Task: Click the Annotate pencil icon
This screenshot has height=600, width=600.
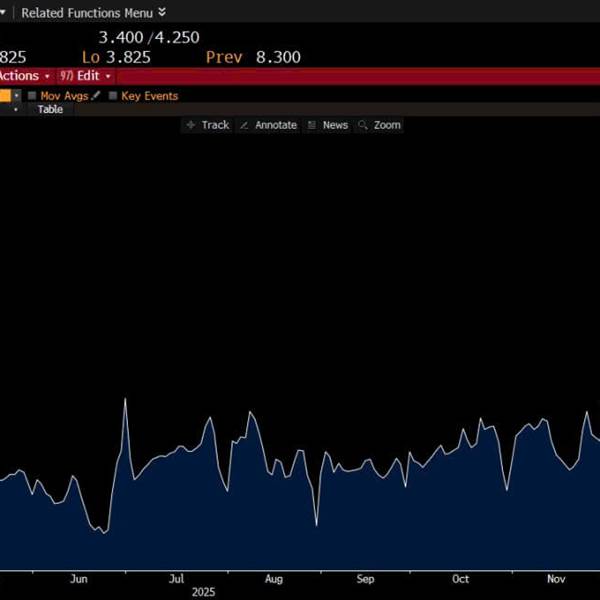Action: coord(245,125)
